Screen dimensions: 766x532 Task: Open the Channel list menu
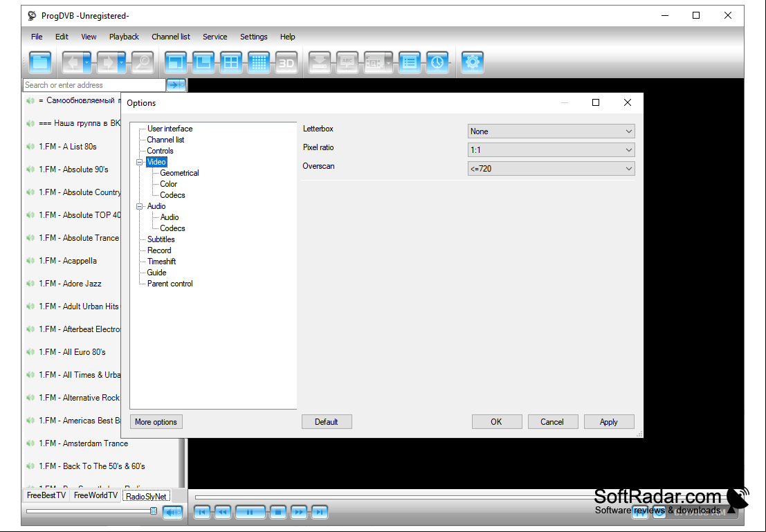(x=170, y=37)
